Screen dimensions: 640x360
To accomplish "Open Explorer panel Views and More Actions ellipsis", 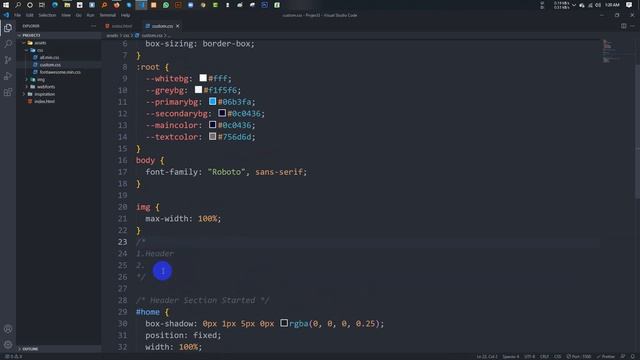I will coord(93,26).
